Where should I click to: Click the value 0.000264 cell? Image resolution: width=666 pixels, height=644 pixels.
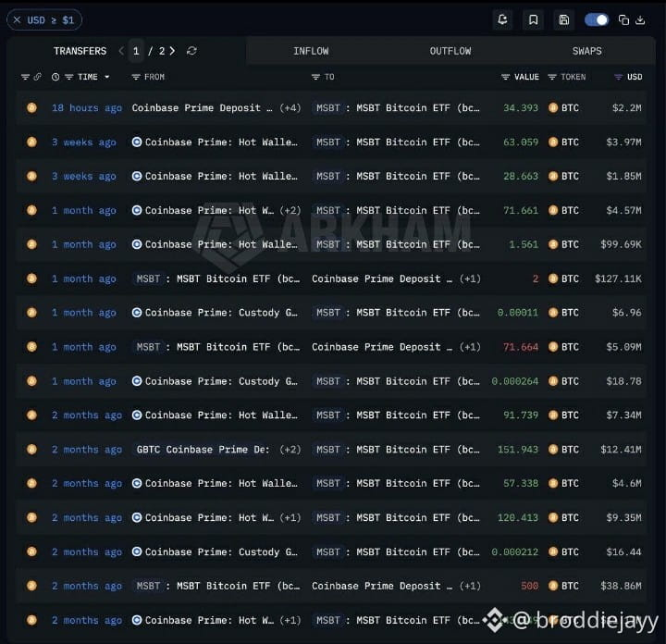point(515,381)
